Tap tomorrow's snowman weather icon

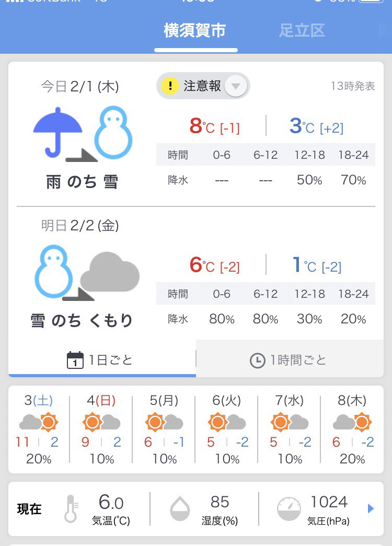tap(54, 271)
